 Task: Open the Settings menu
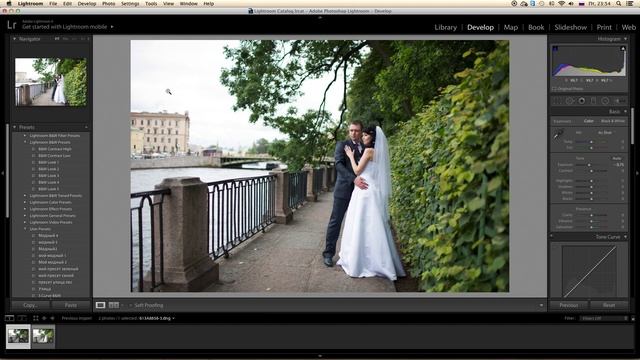130,4
